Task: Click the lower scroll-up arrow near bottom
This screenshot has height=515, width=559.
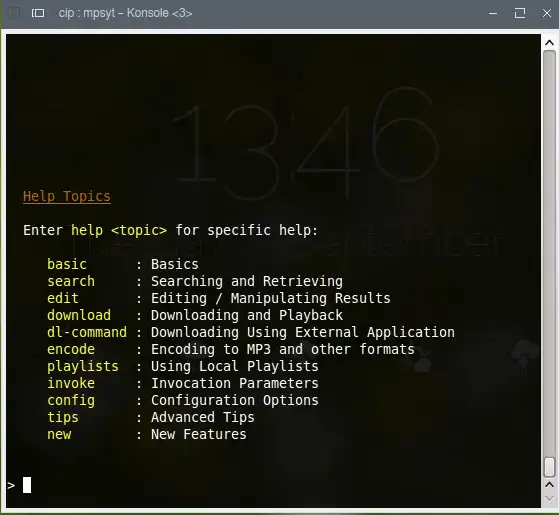Action: (x=549, y=485)
